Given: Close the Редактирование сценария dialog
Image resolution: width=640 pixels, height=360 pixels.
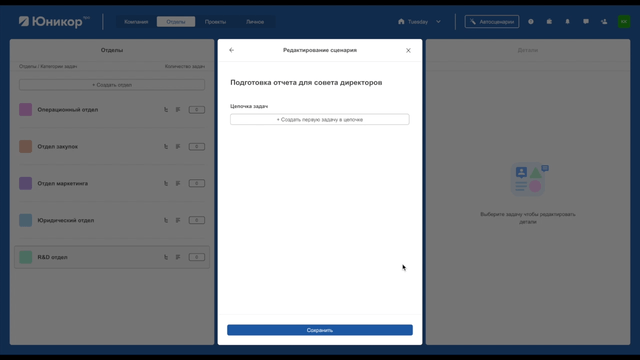Looking at the screenshot, I should pyautogui.click(x=408, y=50).
